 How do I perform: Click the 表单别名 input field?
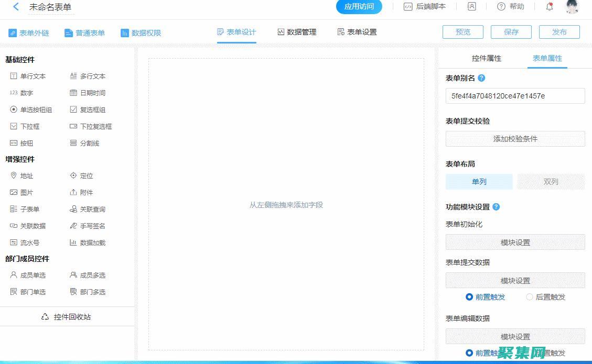tap(514, 95)
